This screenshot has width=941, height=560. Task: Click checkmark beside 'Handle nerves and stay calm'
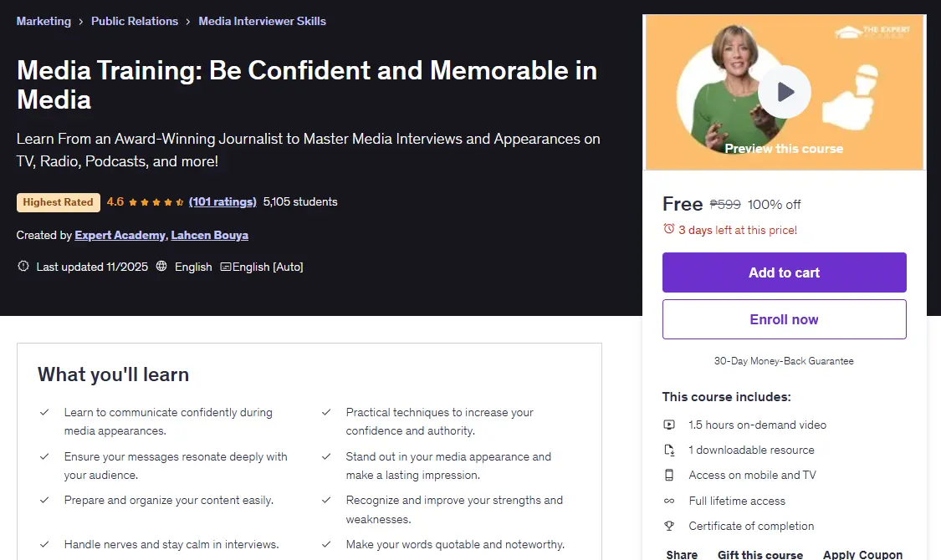point(44,544)
